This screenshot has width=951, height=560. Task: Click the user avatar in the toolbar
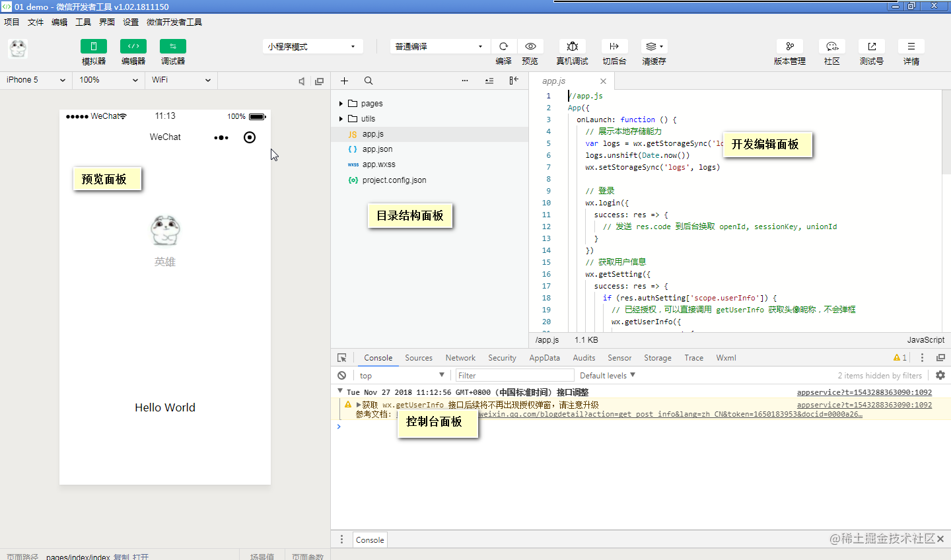(x=18, y=48)
